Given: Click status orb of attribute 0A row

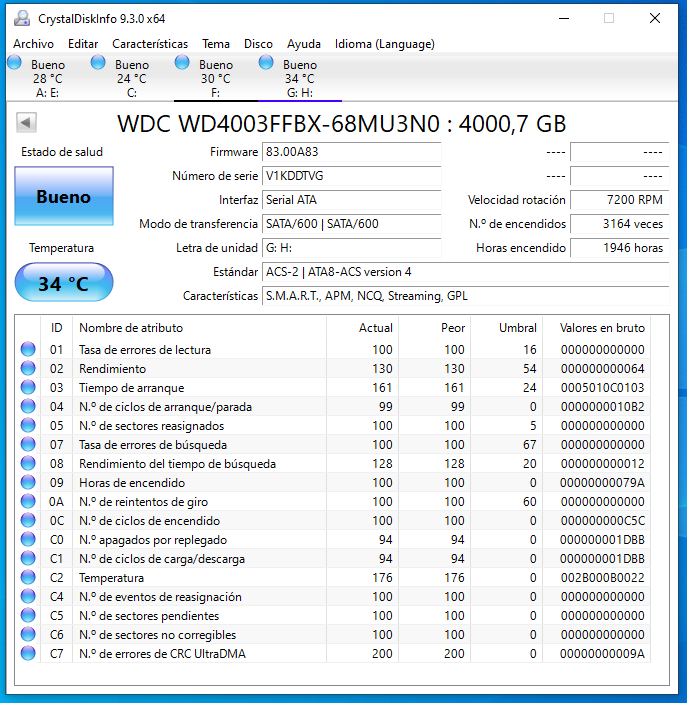Looking at the screenshot, I should [x=28, y=501].
